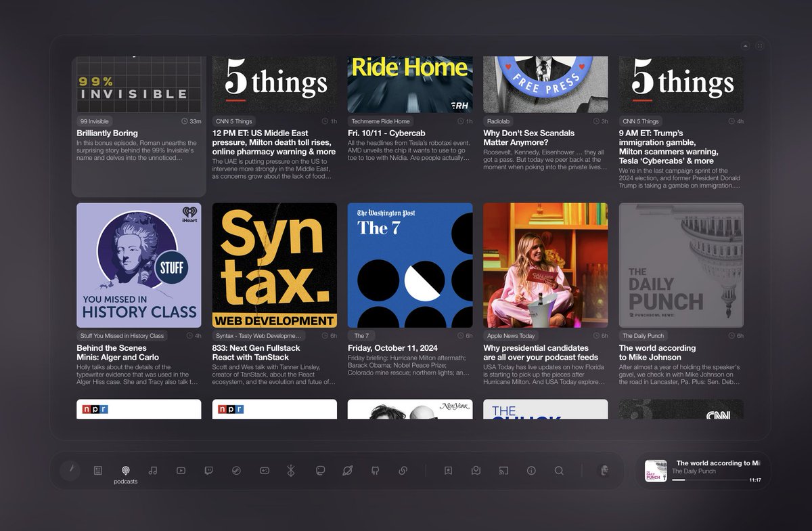Open 'Why Don't Sex Scandals Matter Anymore?' title
This screenshot has width=812, height=531.
pos(528,138)
